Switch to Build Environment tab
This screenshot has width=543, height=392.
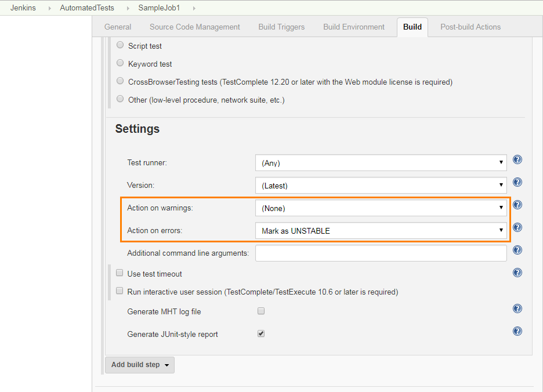pos(354,27)
